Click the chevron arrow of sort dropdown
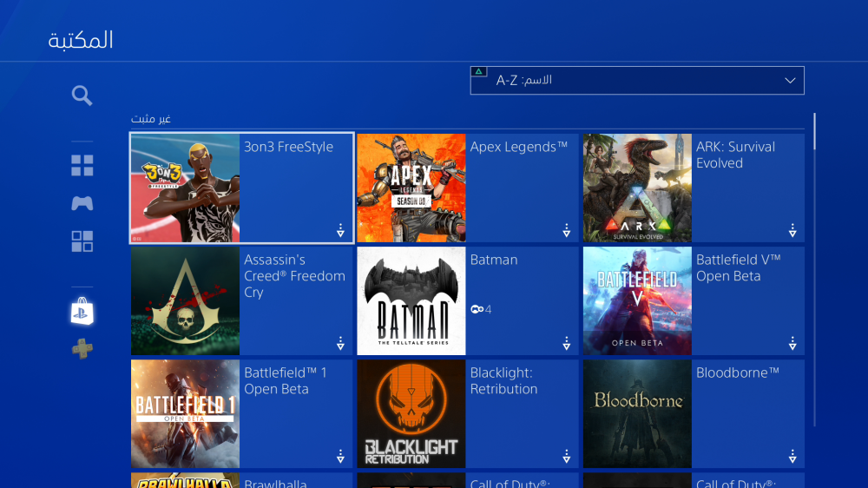This screenshot has width=868, height=488. 790,81
